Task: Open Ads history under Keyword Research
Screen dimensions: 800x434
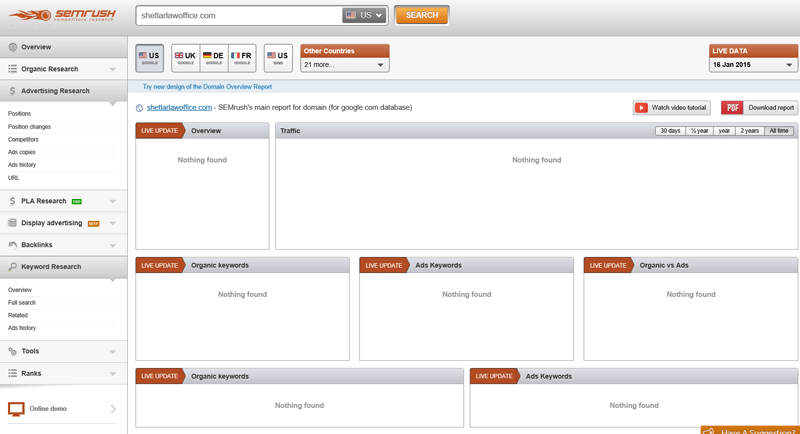Action: pyautogui.click(x=22, y=328)
